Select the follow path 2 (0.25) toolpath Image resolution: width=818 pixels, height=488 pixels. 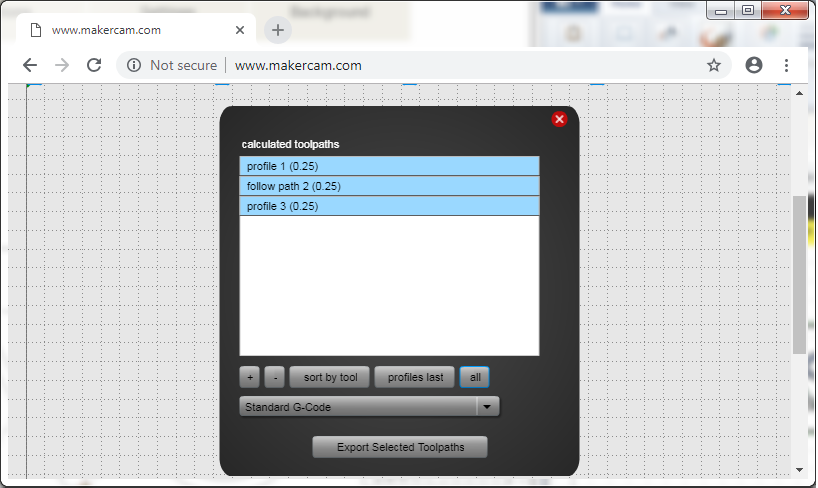[x=389, y=186]
